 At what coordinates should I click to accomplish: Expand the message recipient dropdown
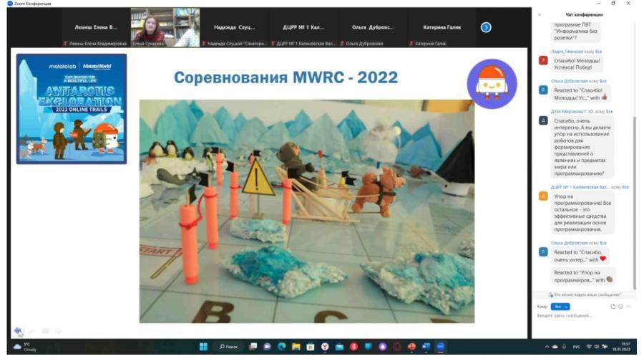[560, 307]
